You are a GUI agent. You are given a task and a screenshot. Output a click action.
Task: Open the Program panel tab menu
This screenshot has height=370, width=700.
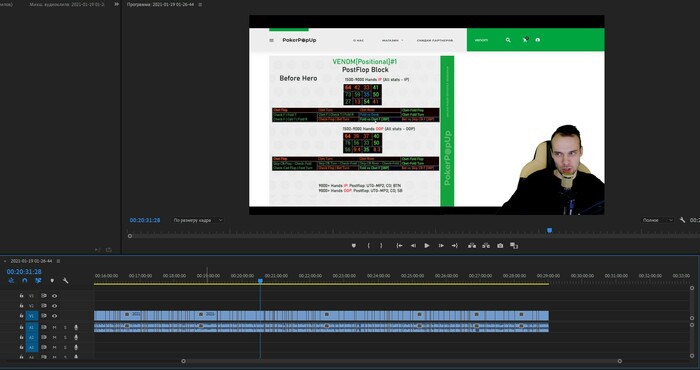200,4
